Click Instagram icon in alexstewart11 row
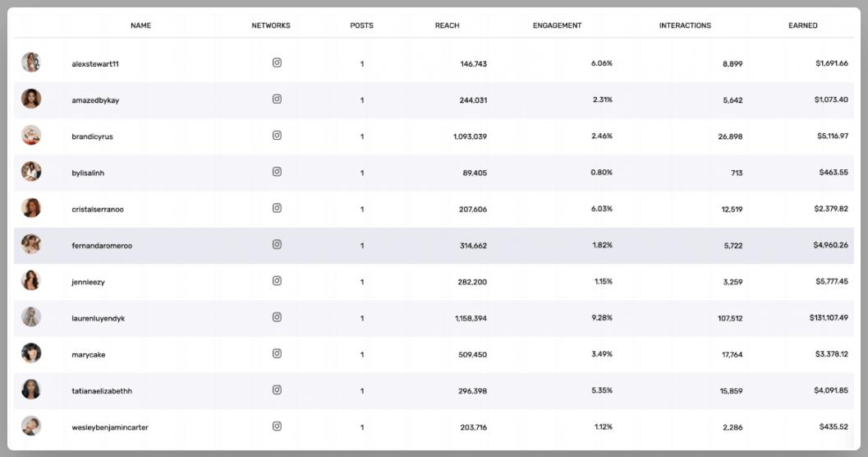Viewport: 868px width, 457px height. coord(277,62)
